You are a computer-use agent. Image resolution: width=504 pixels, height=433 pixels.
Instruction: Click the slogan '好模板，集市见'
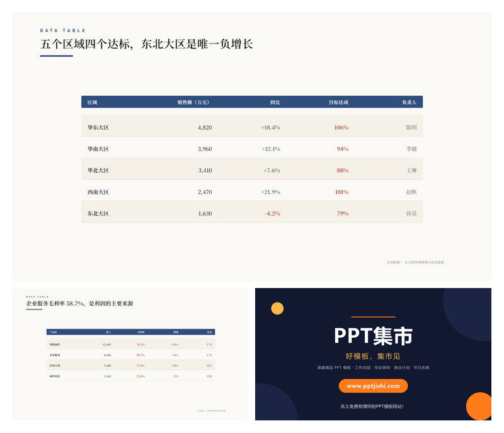point(373,356)
